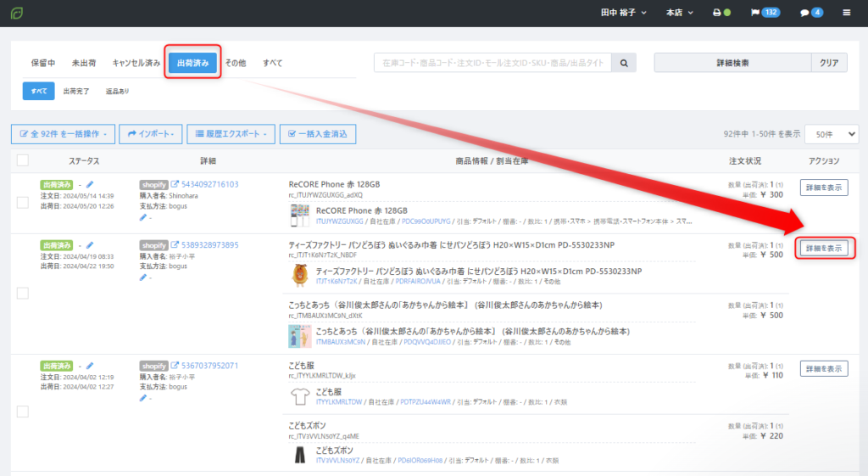The image size is (868, 476).
Task: Switch to the top-level すべて tab
Action: pyautogui.click(x=272, y=63)
